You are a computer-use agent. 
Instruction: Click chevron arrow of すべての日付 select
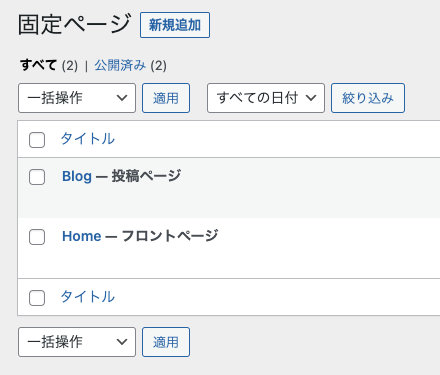pos(311,98)
